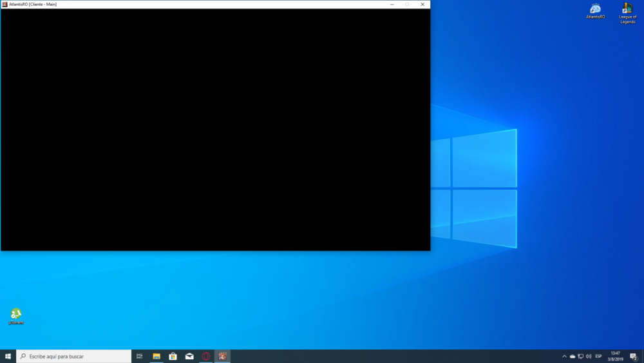This screenshot has height=363, width=644.
Task: Select the League of Legends desktop shortcut
Action: pyautogui.click(x=627, y=10)
